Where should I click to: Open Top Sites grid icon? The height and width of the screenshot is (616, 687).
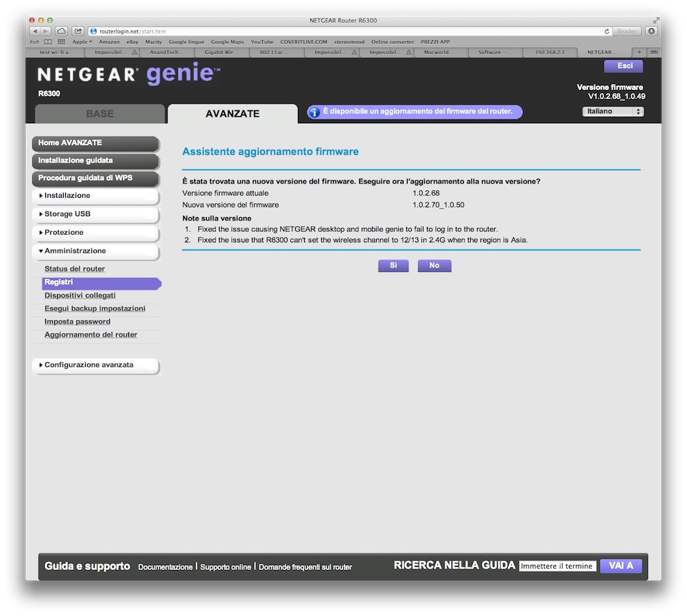pyautogui.click(x=61, y=42)
